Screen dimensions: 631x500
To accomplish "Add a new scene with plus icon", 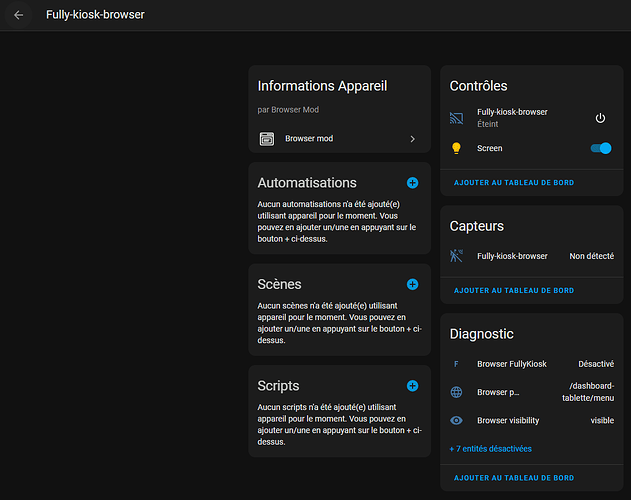I will click(x=412, y=284).
